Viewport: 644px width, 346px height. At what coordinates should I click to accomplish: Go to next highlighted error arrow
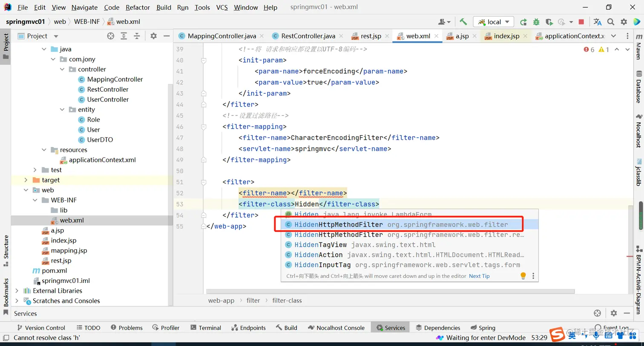(x=627, y=50)
